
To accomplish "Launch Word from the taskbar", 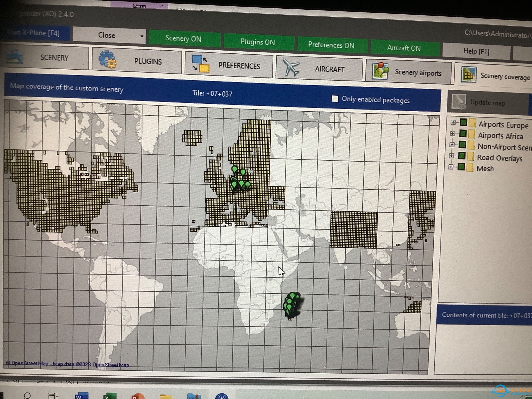I will (x=81, y=396).
